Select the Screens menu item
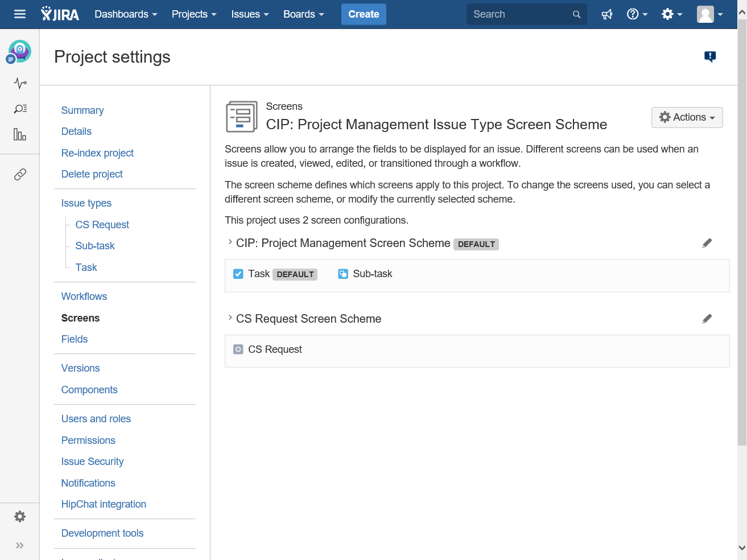This screenshot has width=747, height=560. pos(80,318)
